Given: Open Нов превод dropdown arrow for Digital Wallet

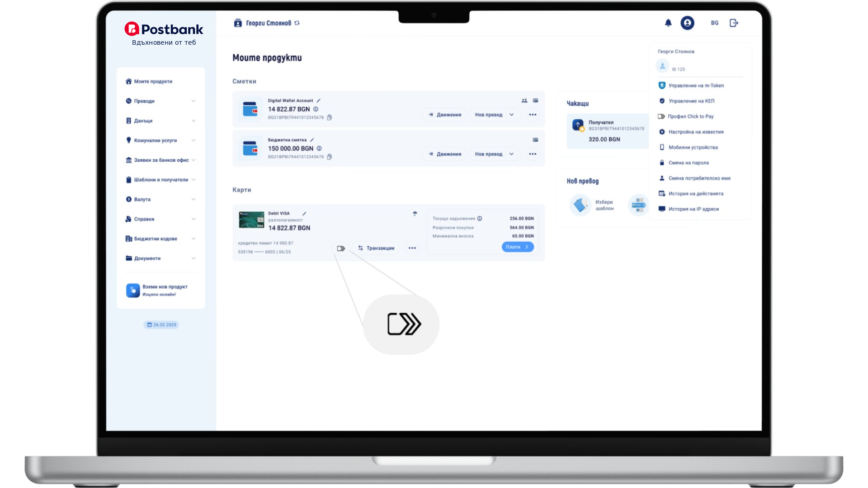Looking at the screenshot, I should pos(512,115).
